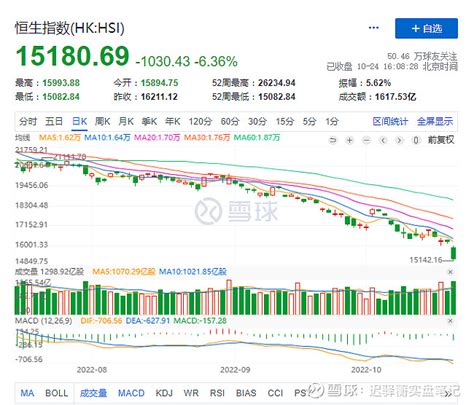This screenshot has width=474, height=405.
Task: Zoom in chart with plus icon
Action: pos(349,140)
